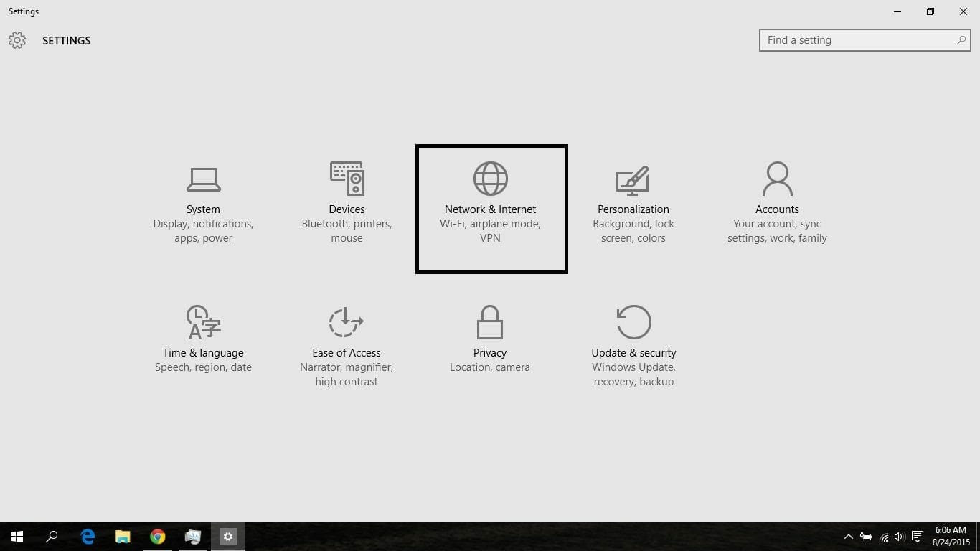980x551 pixels.
Task: Open the Accounts person icon
Action: pyautogui.click(x=777, y=179)
